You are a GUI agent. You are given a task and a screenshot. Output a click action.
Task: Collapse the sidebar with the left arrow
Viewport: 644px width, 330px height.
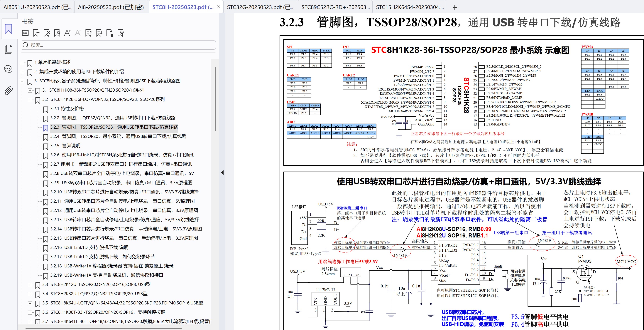point(222,173)
